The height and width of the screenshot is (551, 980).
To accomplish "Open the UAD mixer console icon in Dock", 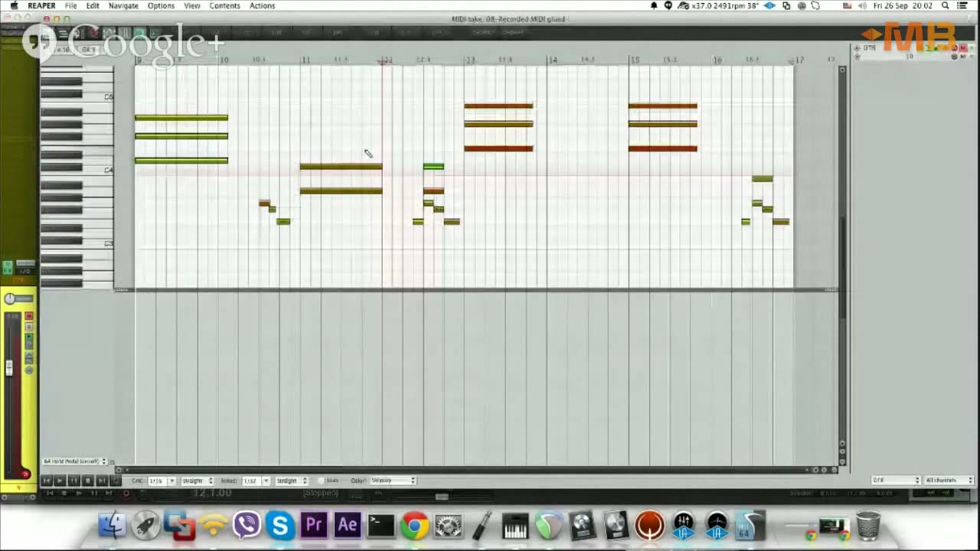I will tap(684, 526).
